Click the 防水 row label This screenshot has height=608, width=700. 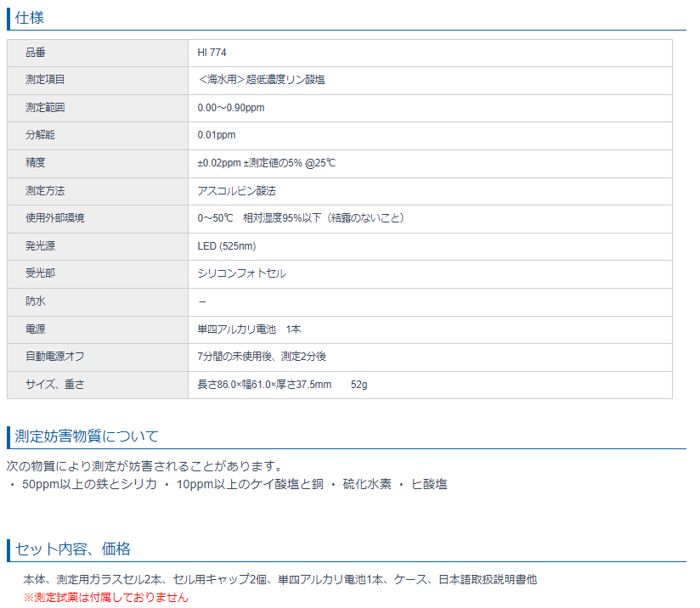tap(36, 301)
